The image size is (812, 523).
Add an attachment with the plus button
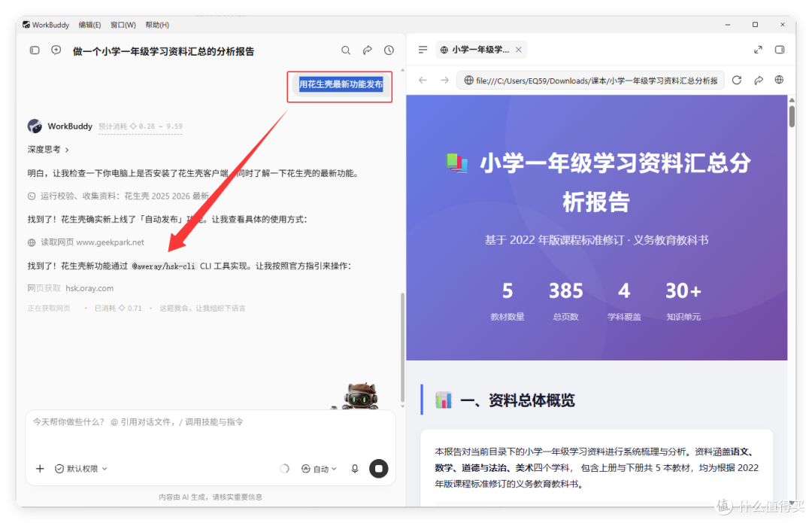coord(40,469)
